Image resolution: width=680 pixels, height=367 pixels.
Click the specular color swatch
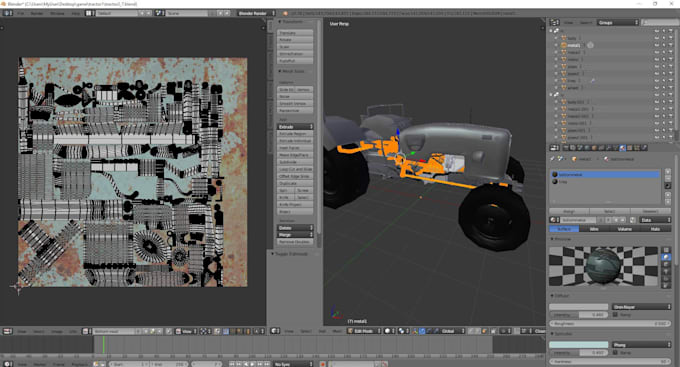pyautogui.click(x=579, y=344)
